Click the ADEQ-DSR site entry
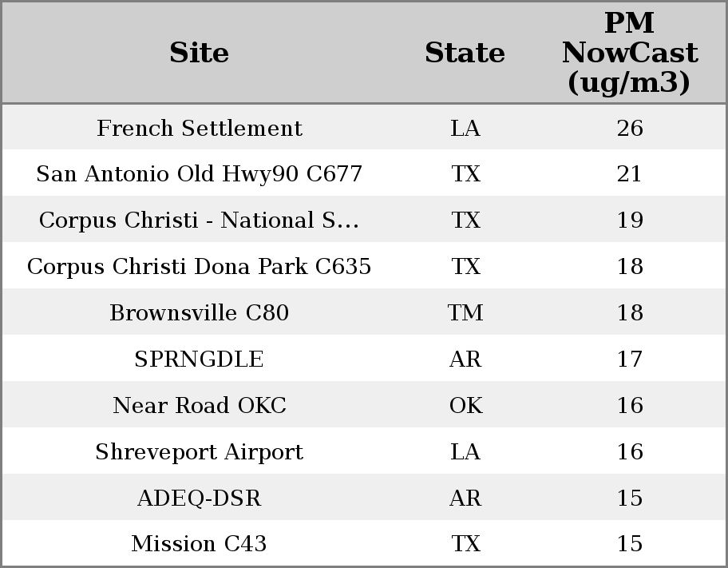This screenshot has height=568, width=728. [x=199, y=498]
